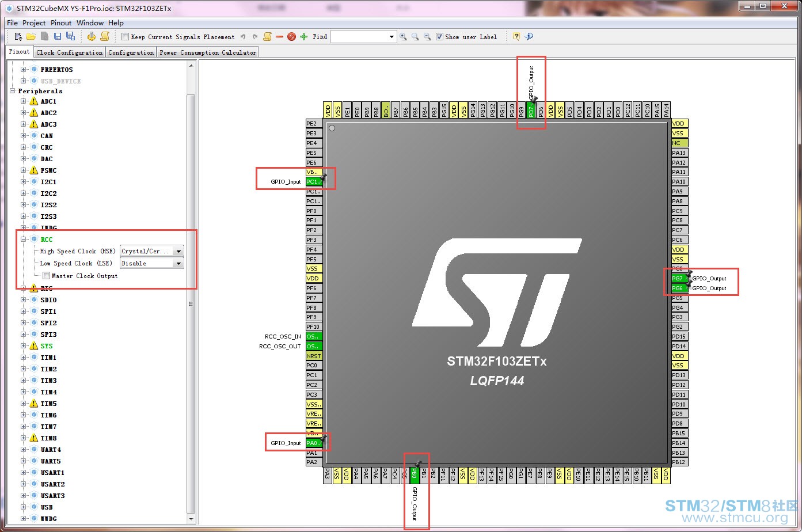Switch to Power Consumption Calculator tab
This screenshot has height=532, width=802.
[x=208, y=52]
